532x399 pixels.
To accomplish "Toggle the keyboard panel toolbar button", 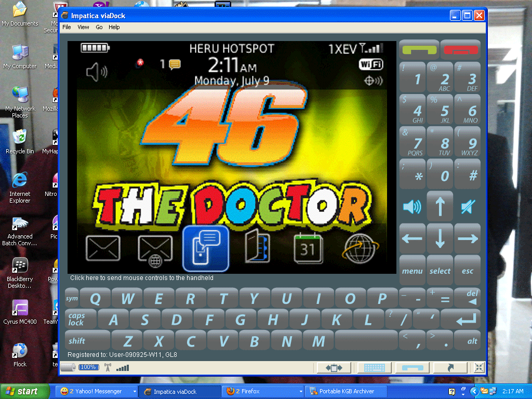I will 375,368.
